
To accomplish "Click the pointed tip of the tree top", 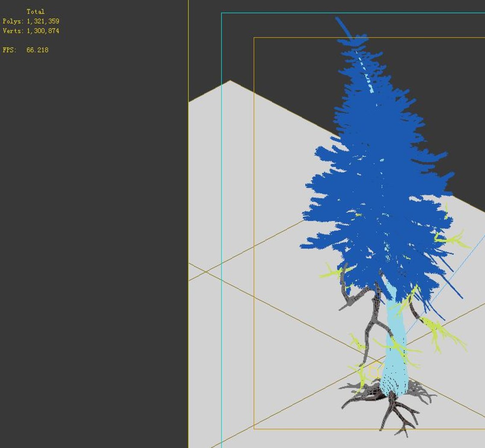I will click(338, 19).
